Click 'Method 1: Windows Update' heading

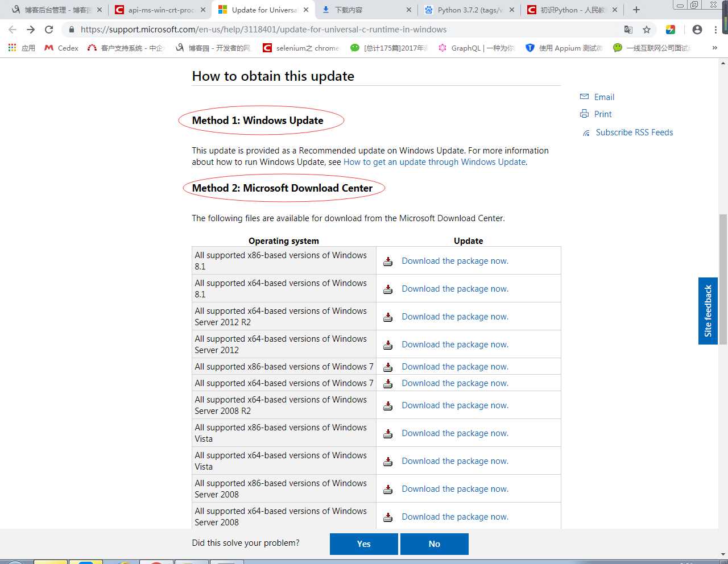coord(258,121)
